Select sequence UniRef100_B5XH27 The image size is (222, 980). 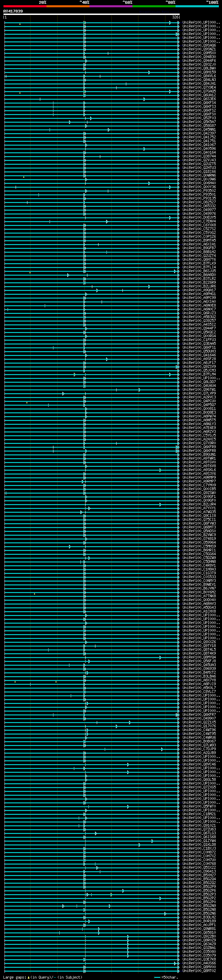click(x=199, y=875)
